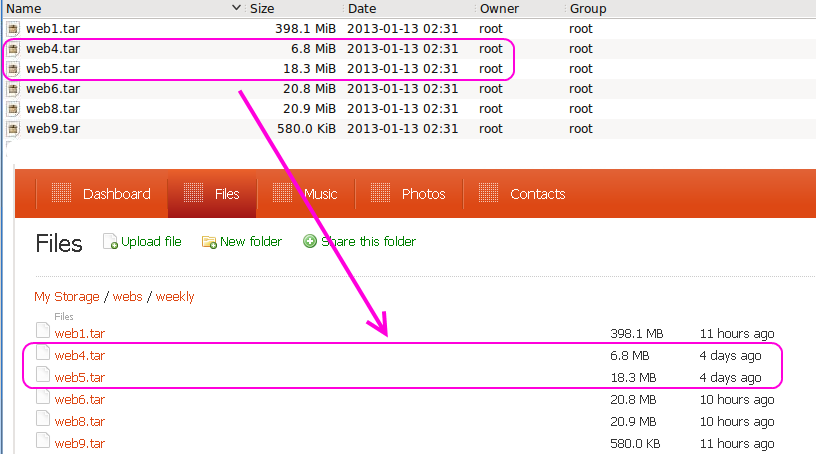The image size is (816, 454).
Task: Click the Photos tab icon
Action: pos(380,193)
